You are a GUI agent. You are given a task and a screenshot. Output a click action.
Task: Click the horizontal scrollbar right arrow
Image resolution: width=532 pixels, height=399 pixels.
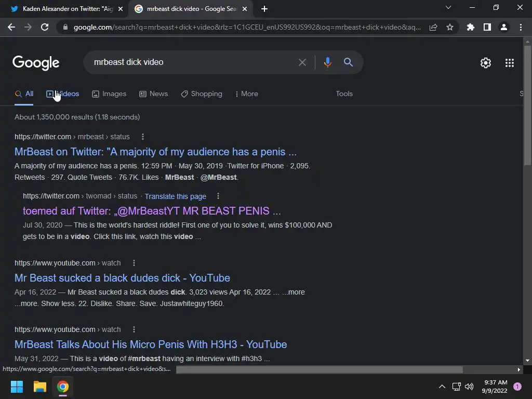tap(519, 370)
